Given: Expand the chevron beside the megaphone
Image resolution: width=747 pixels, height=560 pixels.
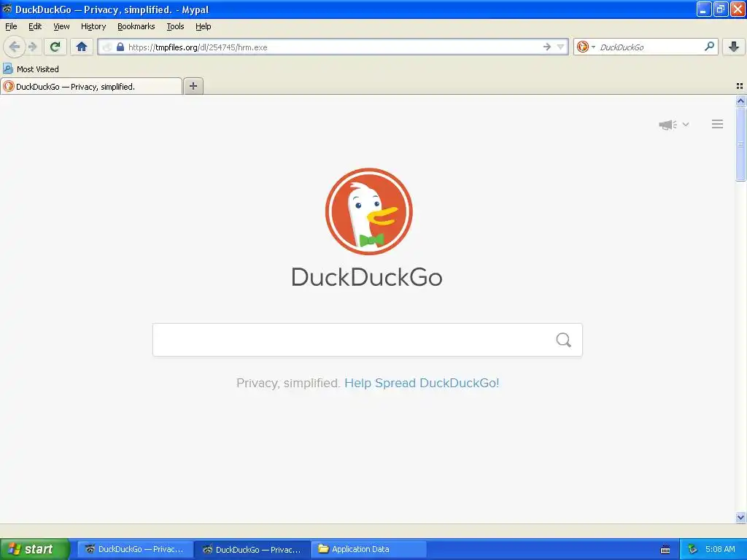Looking at the screenshot, I should coord(686,124).
